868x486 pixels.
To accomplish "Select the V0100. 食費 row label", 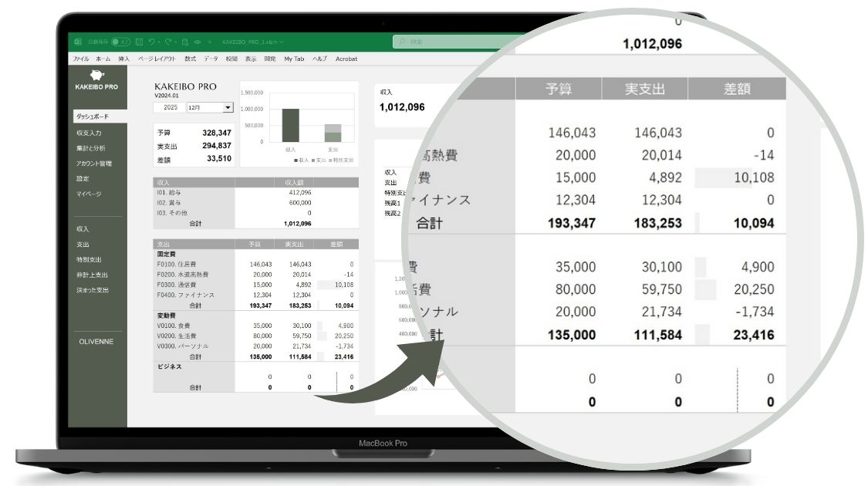I will [174, 326].
